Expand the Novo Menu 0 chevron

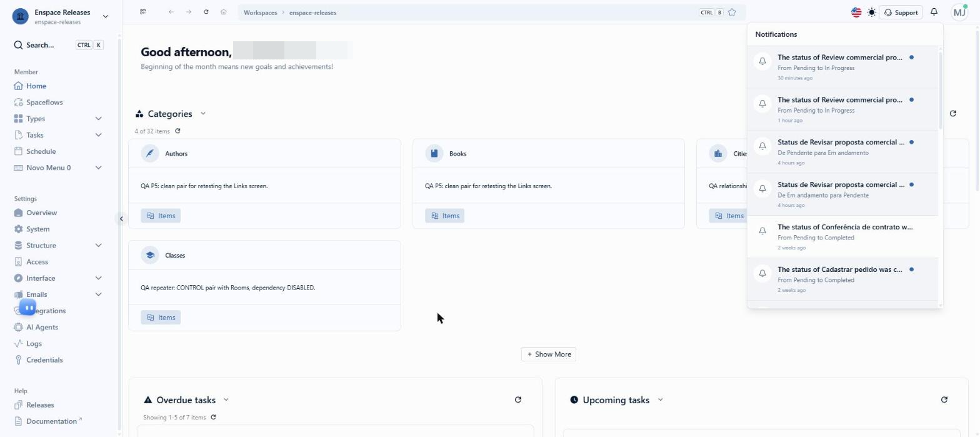tap(98, 168)
